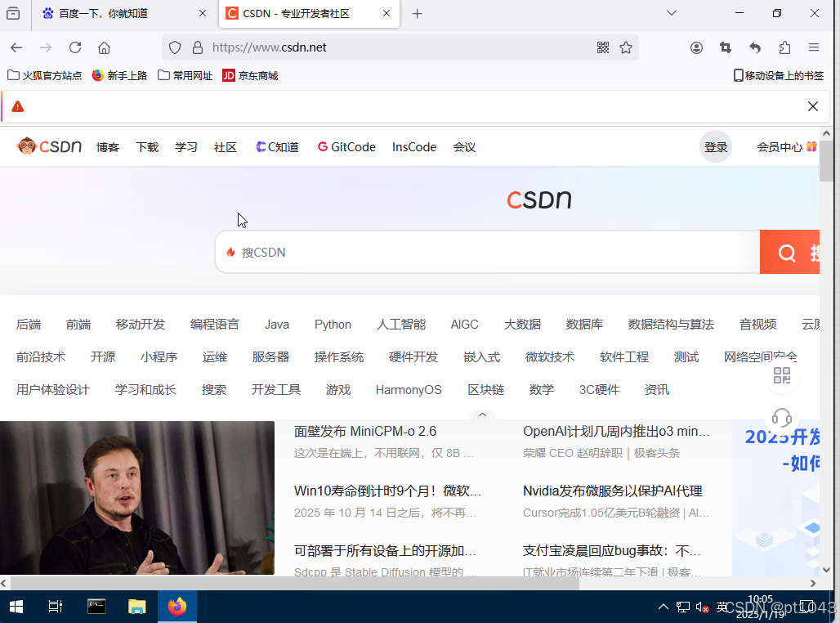Viewport: 840px width, 623px height.
Task: Open C知道 in the nav bar
Action: point(277,147)
